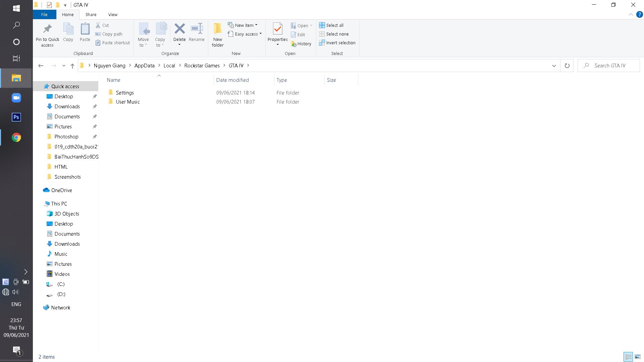Click the Cut command
644x362 pixels.
(102, 25)
